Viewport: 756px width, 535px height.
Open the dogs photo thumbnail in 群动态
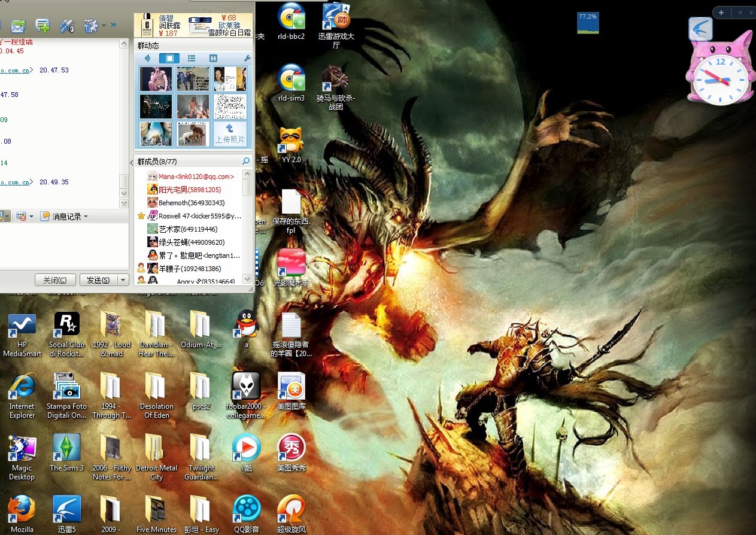(x=193, y=134)
